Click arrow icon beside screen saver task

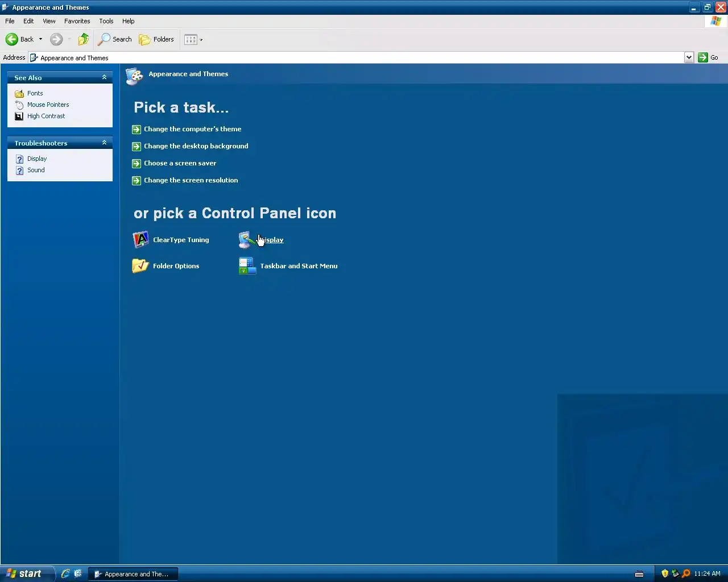click(136, 164)
